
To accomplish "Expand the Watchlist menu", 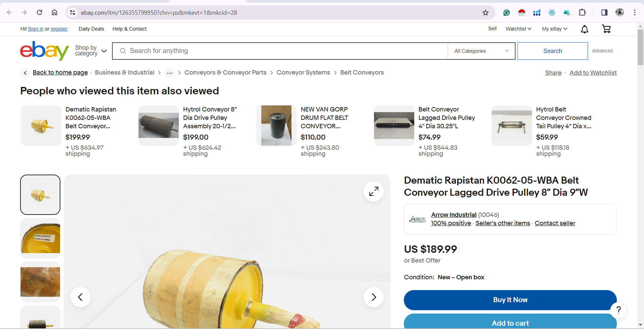I will (x=518, y=29).
